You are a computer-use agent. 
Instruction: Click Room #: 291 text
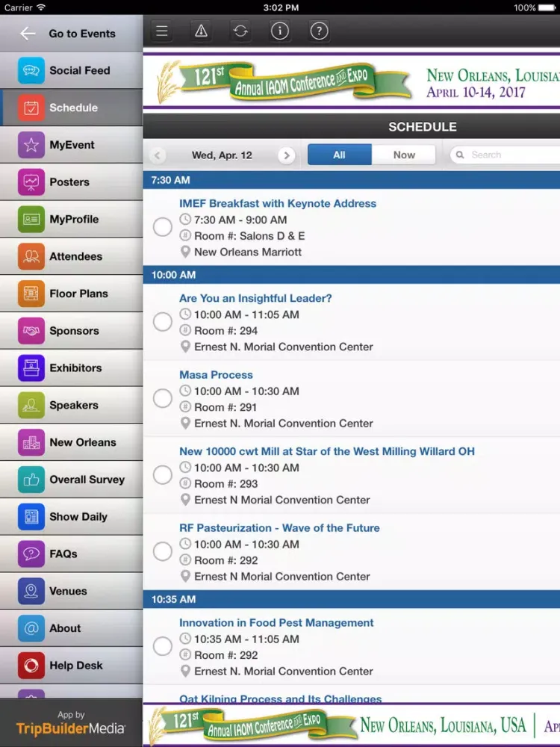[x=225, y=407]
